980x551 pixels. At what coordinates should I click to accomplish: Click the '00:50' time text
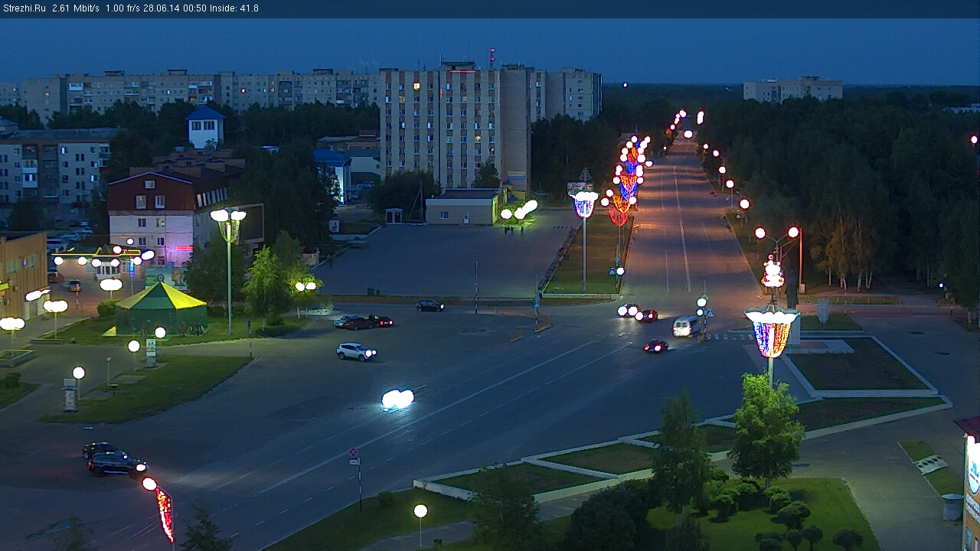pos(194,8)
